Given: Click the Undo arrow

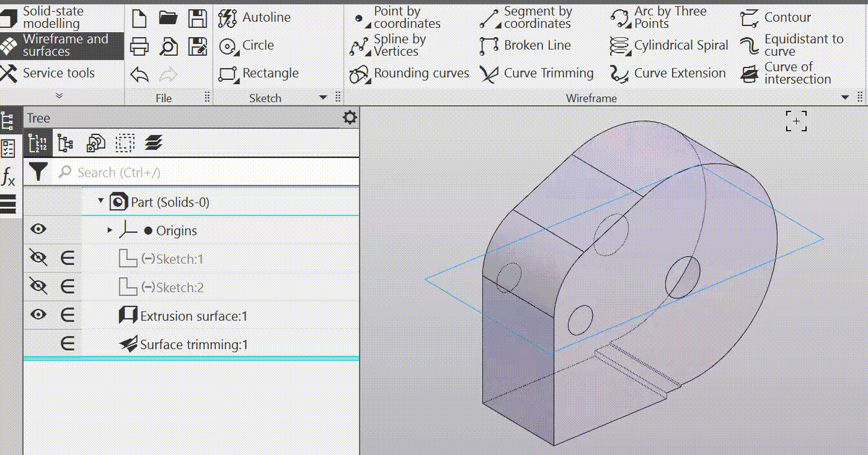Looking at the screenshot, I should [x=139, y=75].
